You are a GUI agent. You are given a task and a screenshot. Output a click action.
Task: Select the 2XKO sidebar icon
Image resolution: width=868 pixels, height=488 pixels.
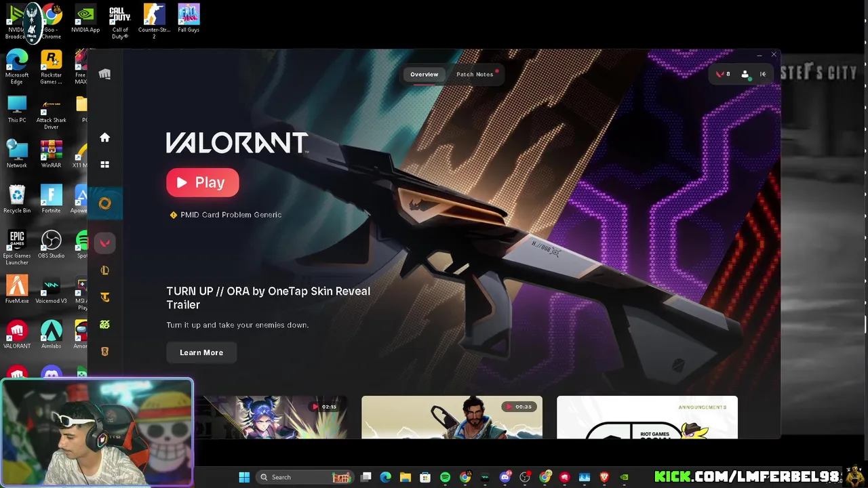point(104,324)
